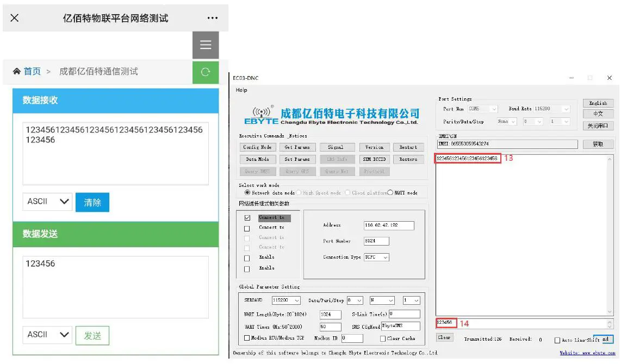Open the ASCII dropdown beside 发送 button
This screenshot has width=627, height=364.
(x=47, y=335)
